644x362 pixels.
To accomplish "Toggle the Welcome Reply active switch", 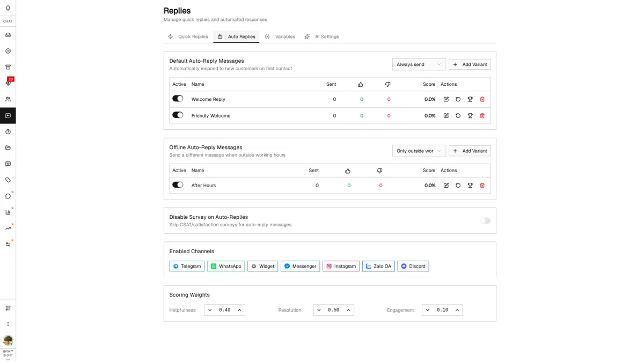I will 178,99.
